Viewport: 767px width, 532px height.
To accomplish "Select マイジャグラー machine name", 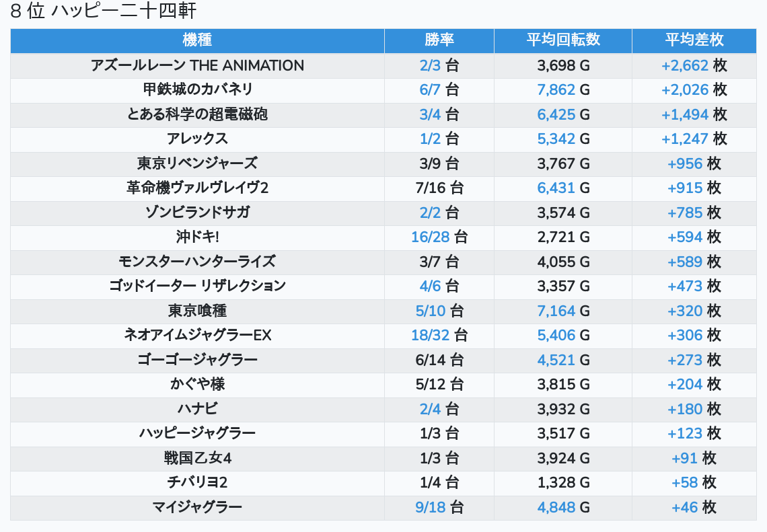I will tap(197, 507).
